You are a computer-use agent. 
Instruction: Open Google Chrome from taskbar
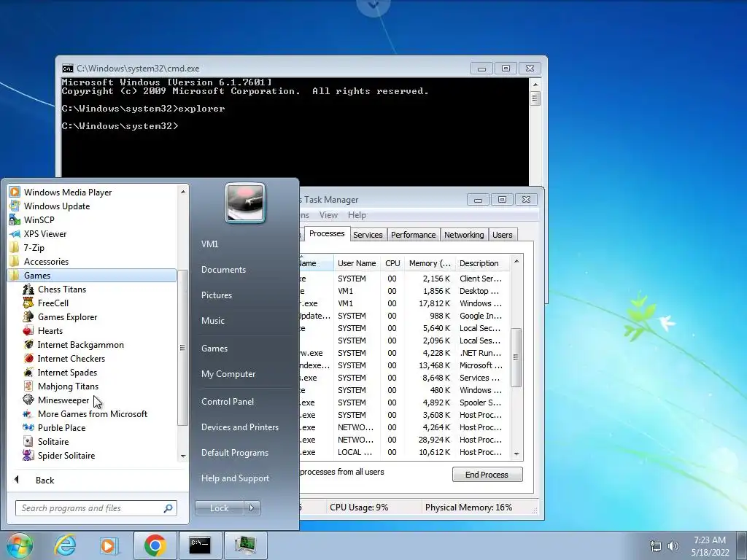tap(155, 545)
